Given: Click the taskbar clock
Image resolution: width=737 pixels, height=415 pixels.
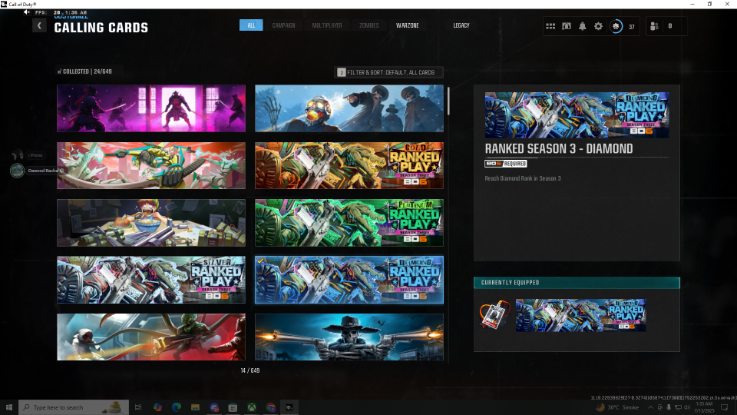Looking at the screenshot, I should [703, 407].
